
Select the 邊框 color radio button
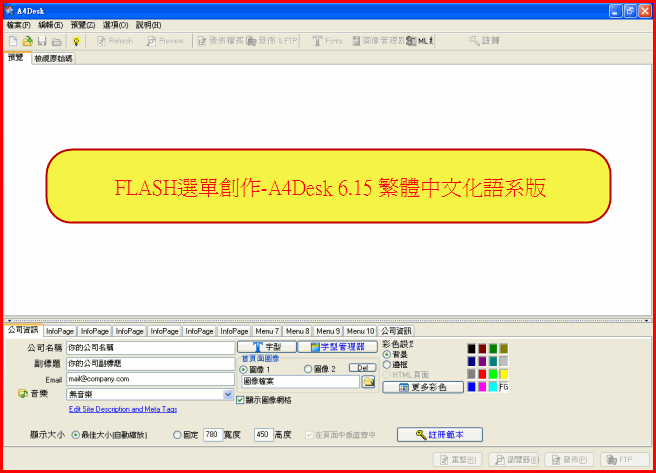tap(387, 364)
